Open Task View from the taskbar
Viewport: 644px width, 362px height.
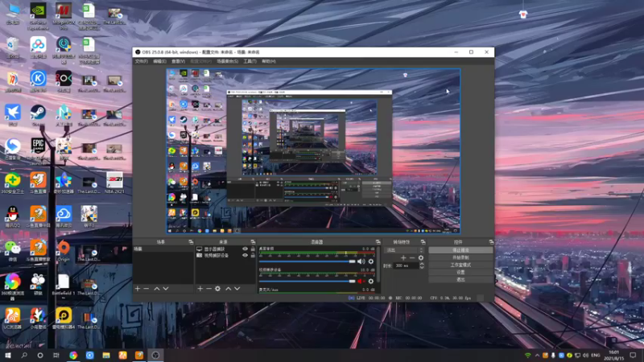56,355
